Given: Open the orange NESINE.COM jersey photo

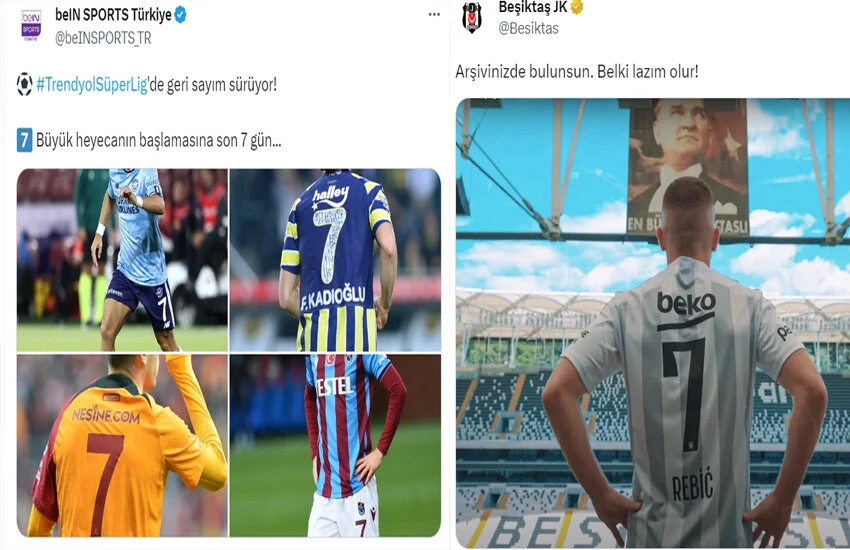Looking at the screenshot, I should click(122, 445).
